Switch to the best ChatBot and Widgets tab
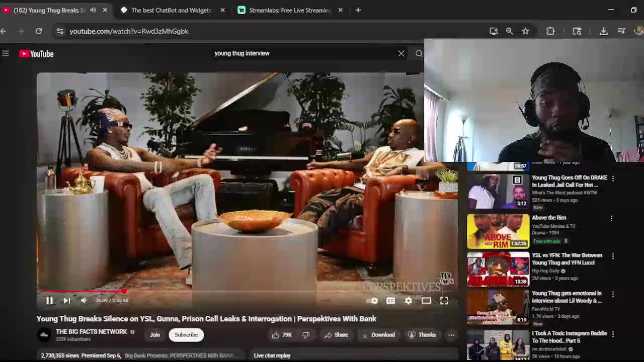The width and height of the screenshot is (644, 362). point(171,10)
